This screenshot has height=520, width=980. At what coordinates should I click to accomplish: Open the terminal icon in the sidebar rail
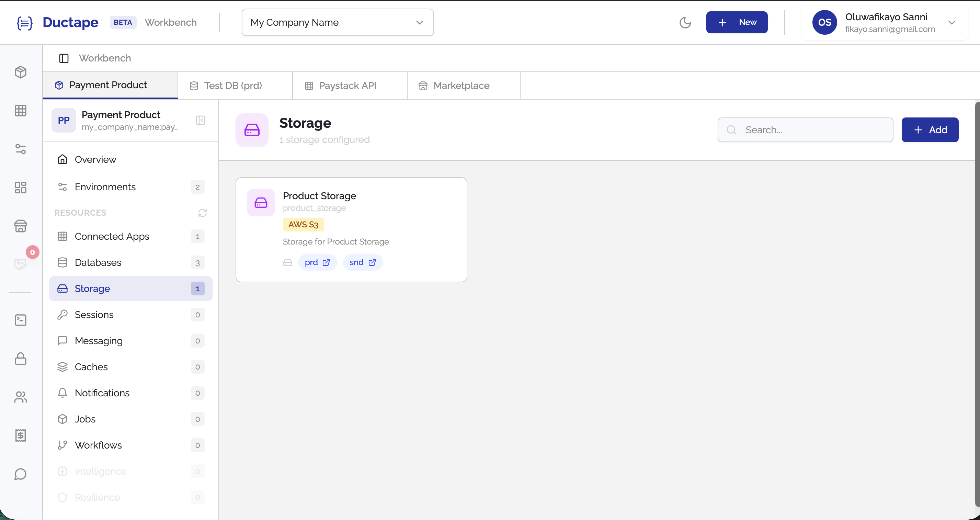(21, 320)
